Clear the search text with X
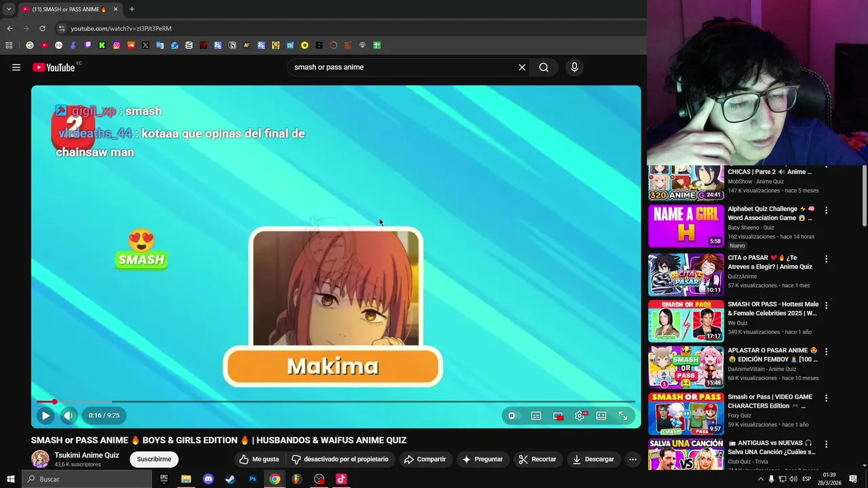The height and width of the screenshot is (488, 868). click(x=522, y=67)
